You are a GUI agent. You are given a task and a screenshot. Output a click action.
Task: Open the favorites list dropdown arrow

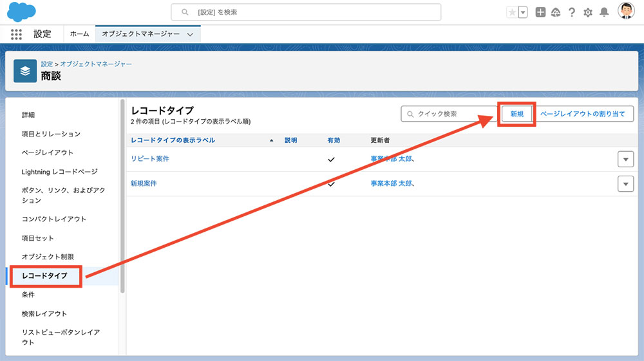pos(523,12)
